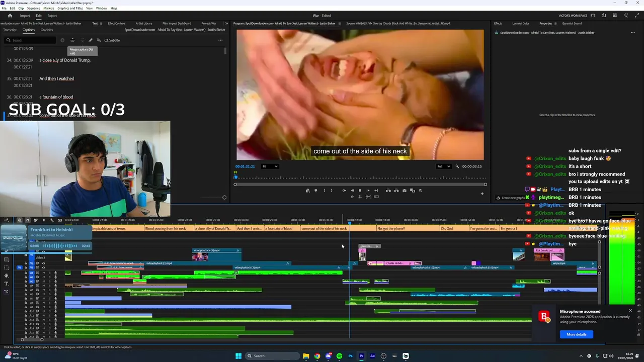Image resolution: width=644 pixels, height=362 pixels.
Task: Select caption 'a fountain of blood'
Action: coord(56,97)
